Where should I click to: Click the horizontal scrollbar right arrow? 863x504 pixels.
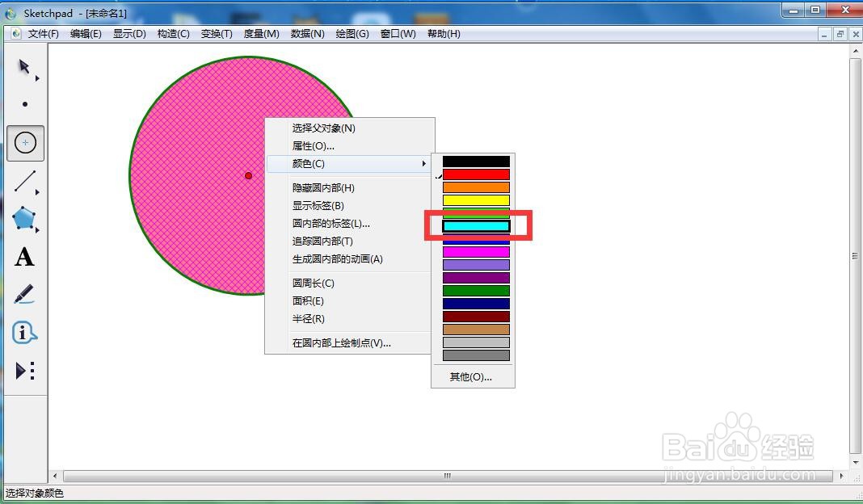coord(841,476)
